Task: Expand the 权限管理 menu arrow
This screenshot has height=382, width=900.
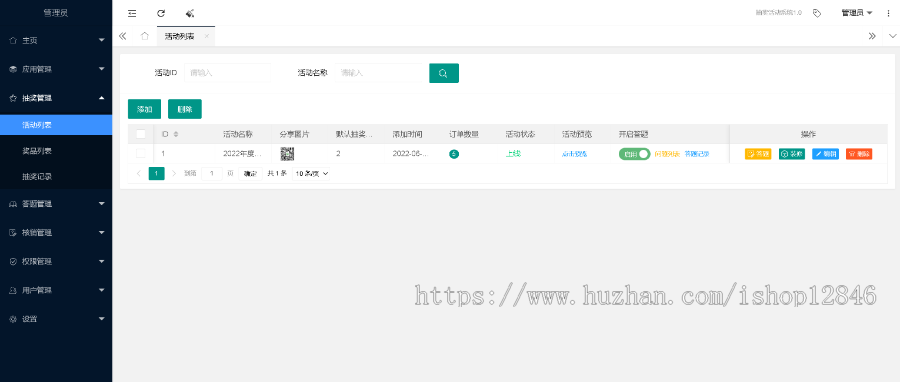Action: click(x=102, y=261)
